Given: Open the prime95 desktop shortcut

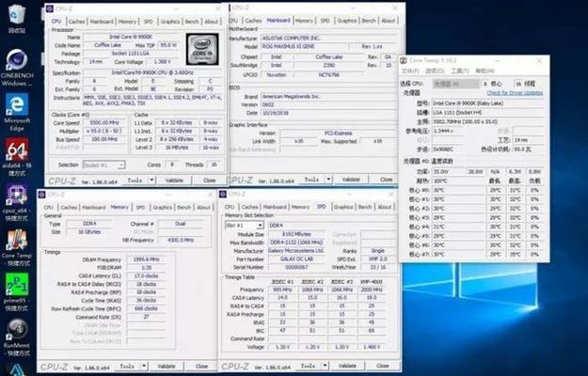Looking at the screenshot, I should click(x=17, y=292).
